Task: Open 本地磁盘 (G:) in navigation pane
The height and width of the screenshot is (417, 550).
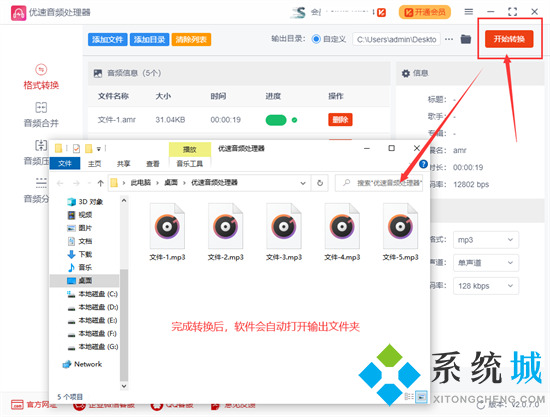Action: click(x=93, y=347)
